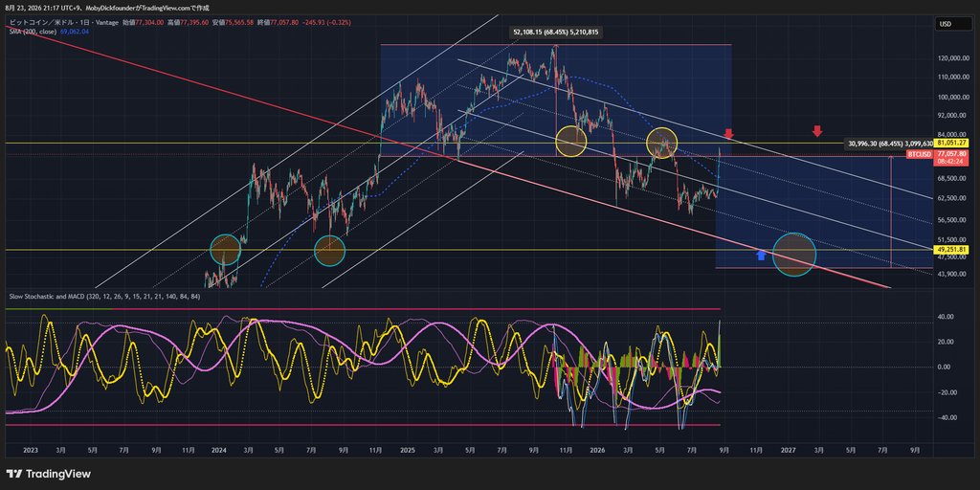Click the large cyan circle on red trendline
980x490 pixels.
point(794,255)
